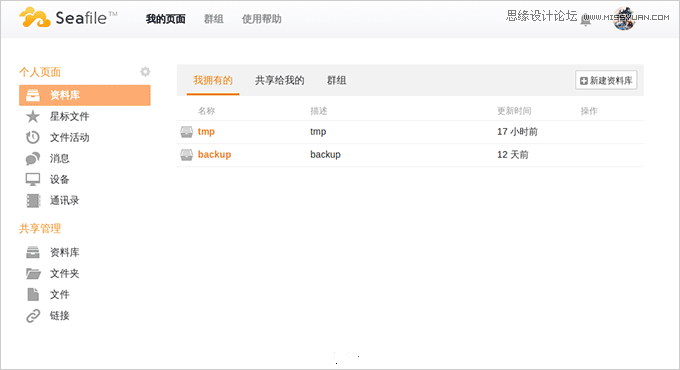The image size is (680, 370).
Task: Open 使用帮助 in top navigation
Action: [x=262, y=19]
